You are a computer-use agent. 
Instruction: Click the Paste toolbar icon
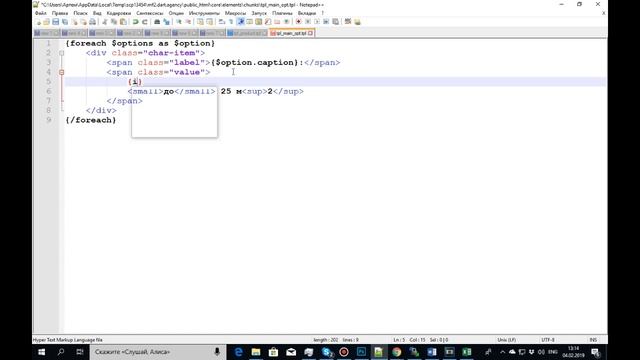click(x=123, y=22)
